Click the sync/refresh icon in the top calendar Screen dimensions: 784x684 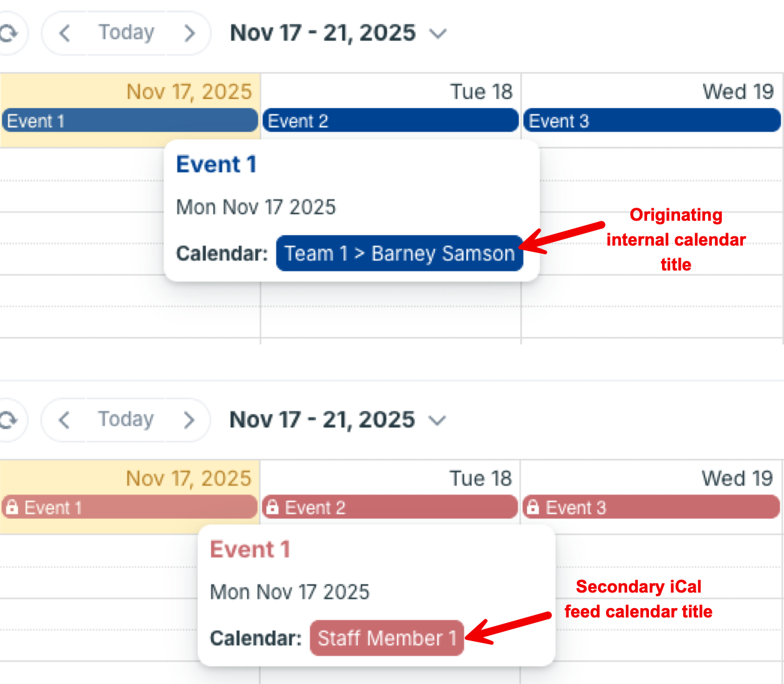tap(9, 32)
